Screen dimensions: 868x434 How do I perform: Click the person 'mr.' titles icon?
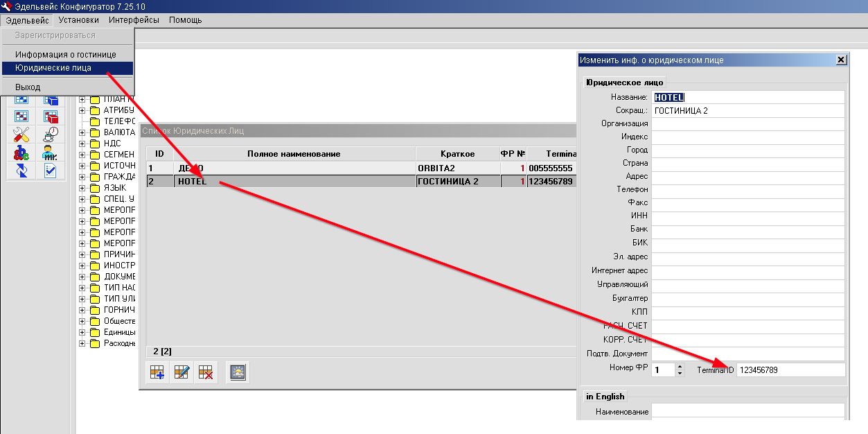[x=51, y=152]
